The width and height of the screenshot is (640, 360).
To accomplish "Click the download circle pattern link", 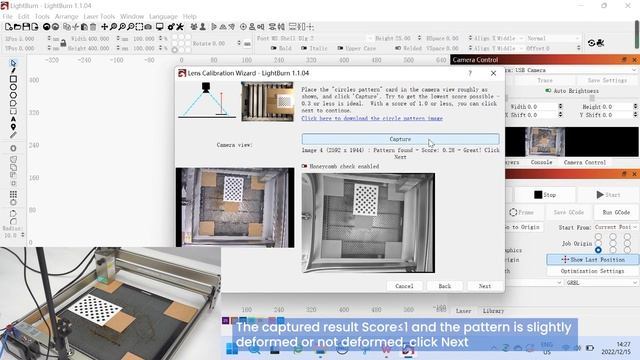I will click(372, 118).
